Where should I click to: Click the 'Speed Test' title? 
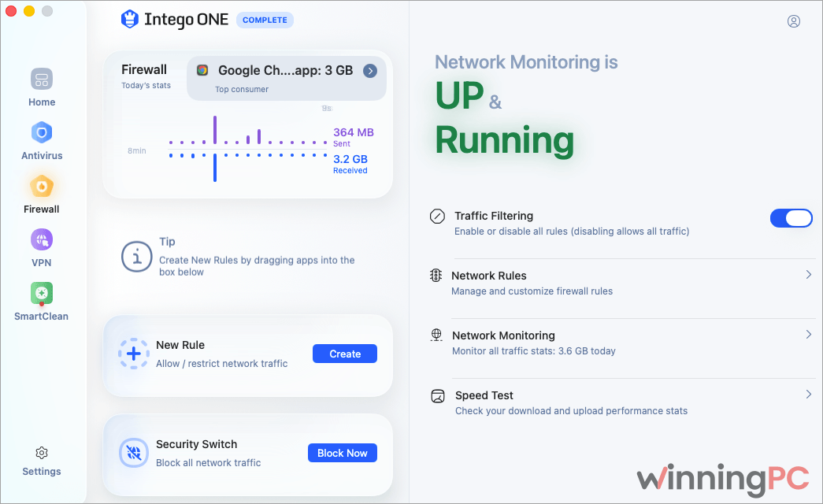(484, 395)
